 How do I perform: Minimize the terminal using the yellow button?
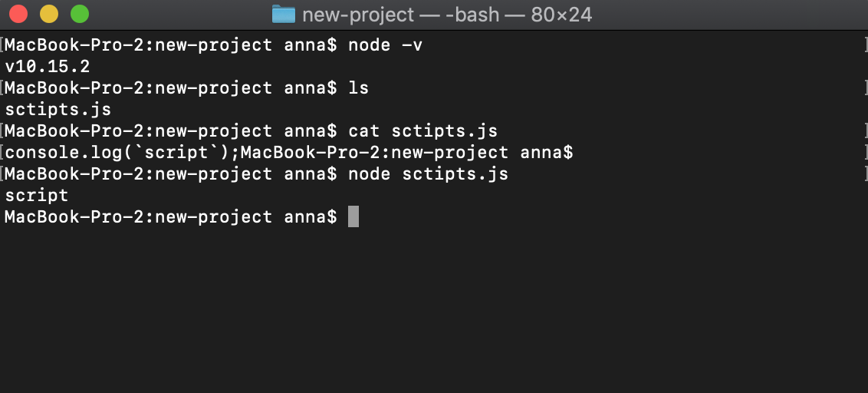pos(49,14)
